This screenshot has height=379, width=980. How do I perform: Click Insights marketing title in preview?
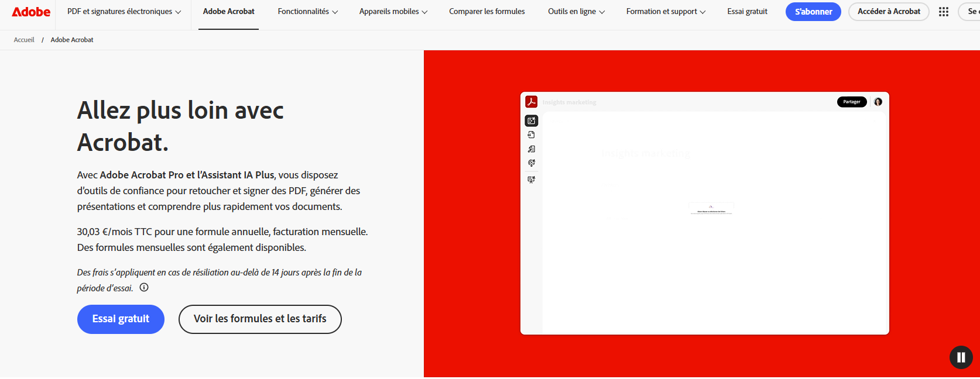point(569,102)
